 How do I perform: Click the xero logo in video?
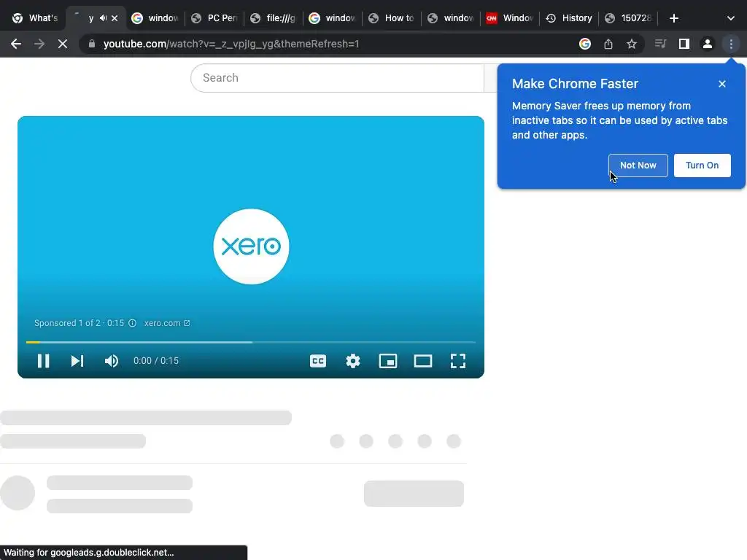251,246
